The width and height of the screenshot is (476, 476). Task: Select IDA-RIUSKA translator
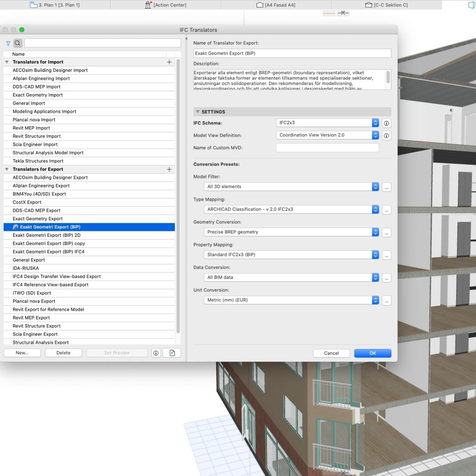(x=89, y=268)
